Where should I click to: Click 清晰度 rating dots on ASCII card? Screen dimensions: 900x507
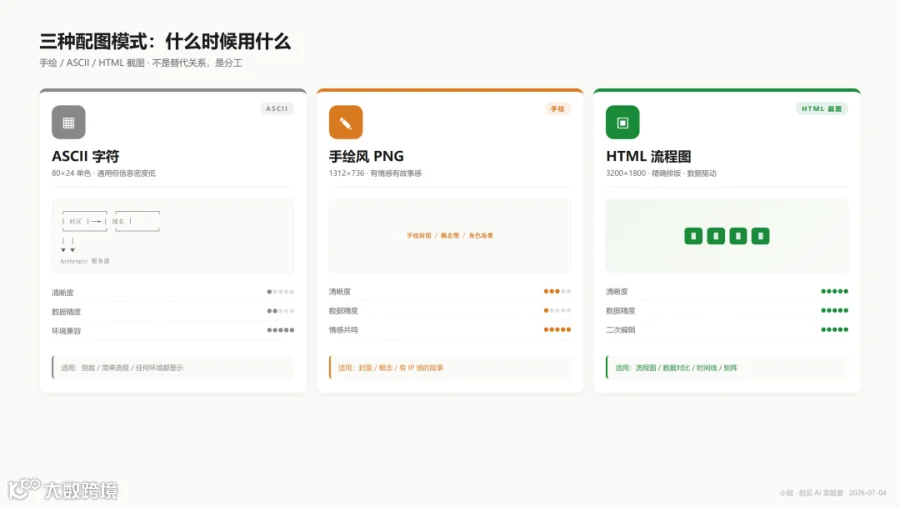tap(280, 292)
